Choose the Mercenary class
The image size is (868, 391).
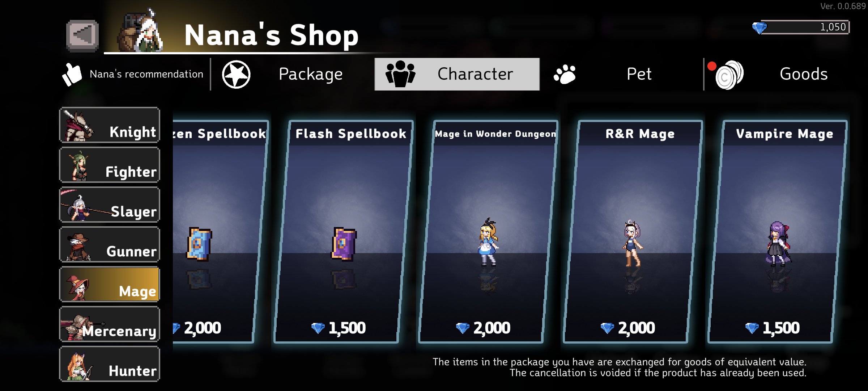(110, 324)
